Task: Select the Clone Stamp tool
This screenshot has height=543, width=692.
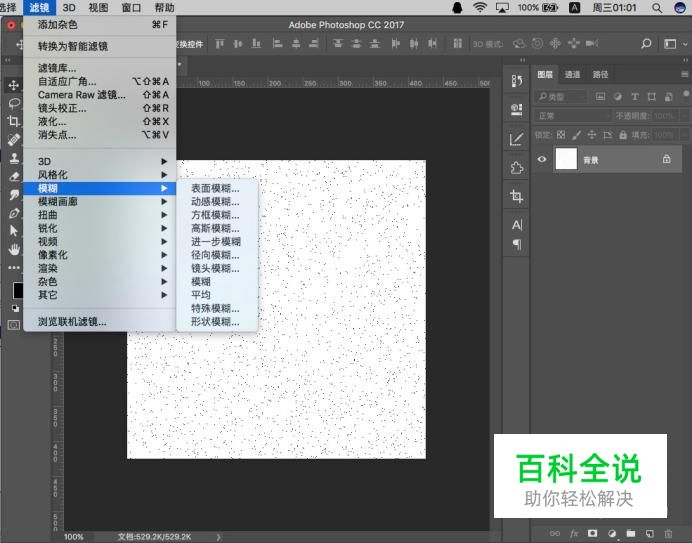Action: (x=14, y=158)
